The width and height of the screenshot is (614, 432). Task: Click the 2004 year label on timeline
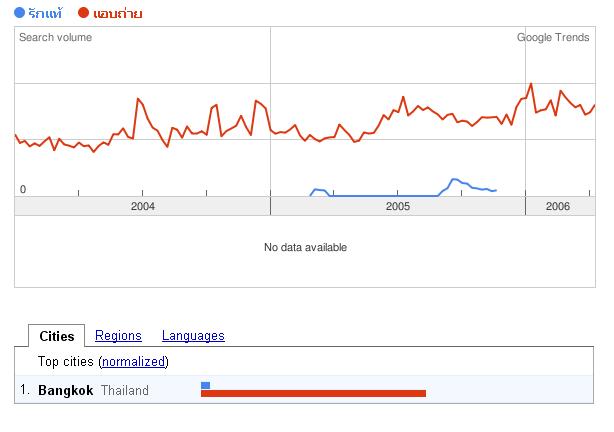click(143, 206)
